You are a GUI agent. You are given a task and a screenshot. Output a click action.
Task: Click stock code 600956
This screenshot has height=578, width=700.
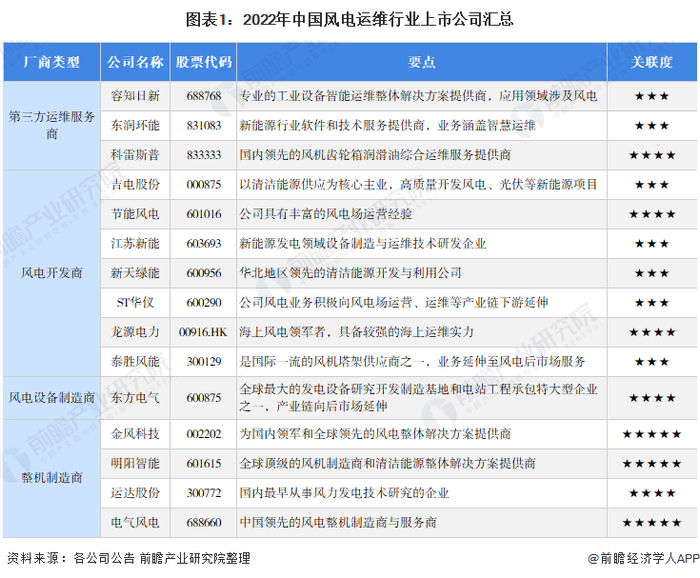pos(204,273)
